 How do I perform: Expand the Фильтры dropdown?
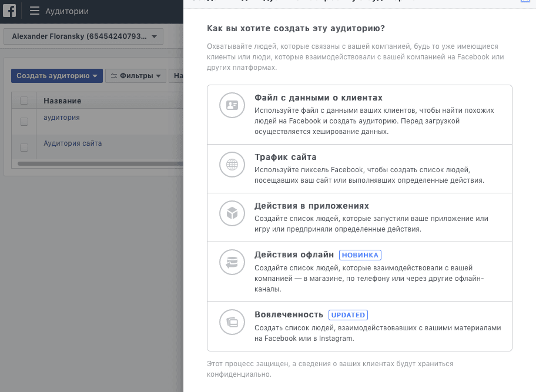136,76
